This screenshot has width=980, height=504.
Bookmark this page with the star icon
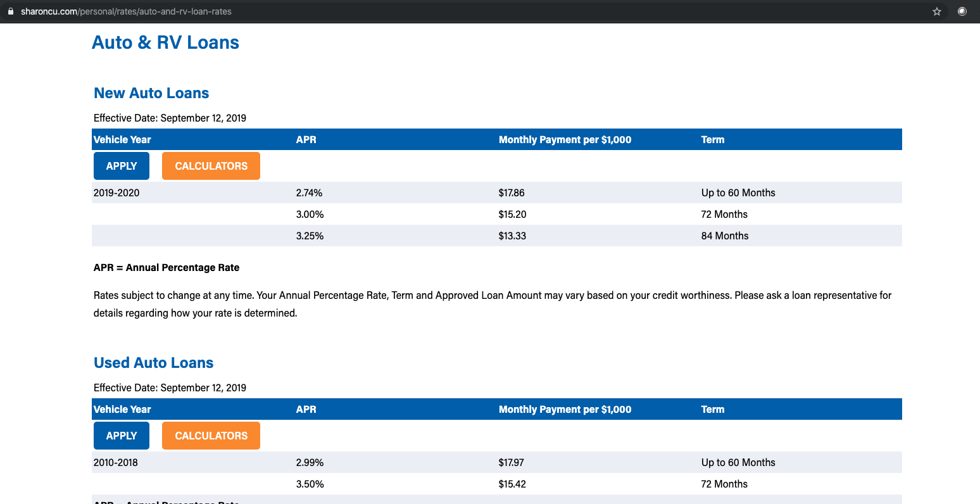point(937,11)
